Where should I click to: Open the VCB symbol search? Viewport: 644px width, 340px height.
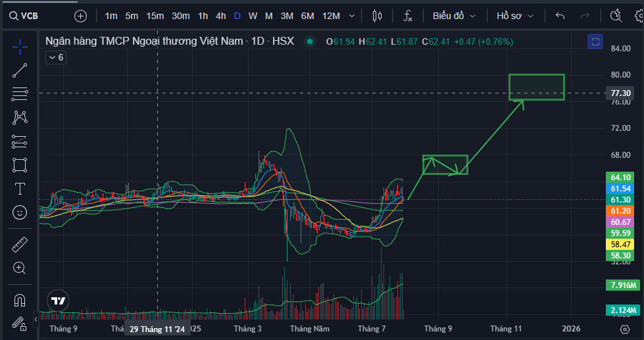click(x=24, y=16)
